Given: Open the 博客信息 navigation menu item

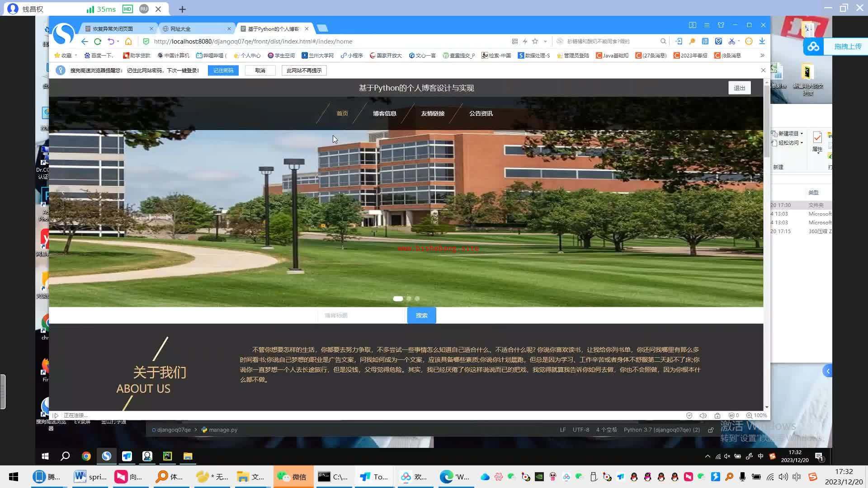Looking at the screenshot, I should pyautogui.click(x=384, y=113).
